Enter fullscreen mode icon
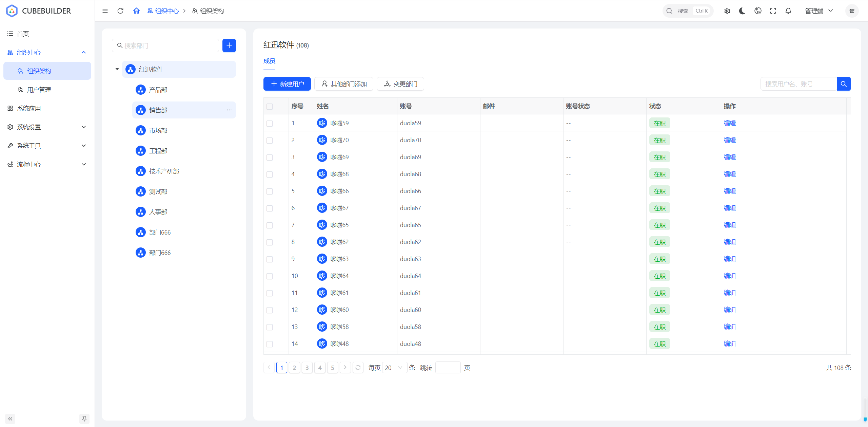868x427 pixels. pos(773,11)
